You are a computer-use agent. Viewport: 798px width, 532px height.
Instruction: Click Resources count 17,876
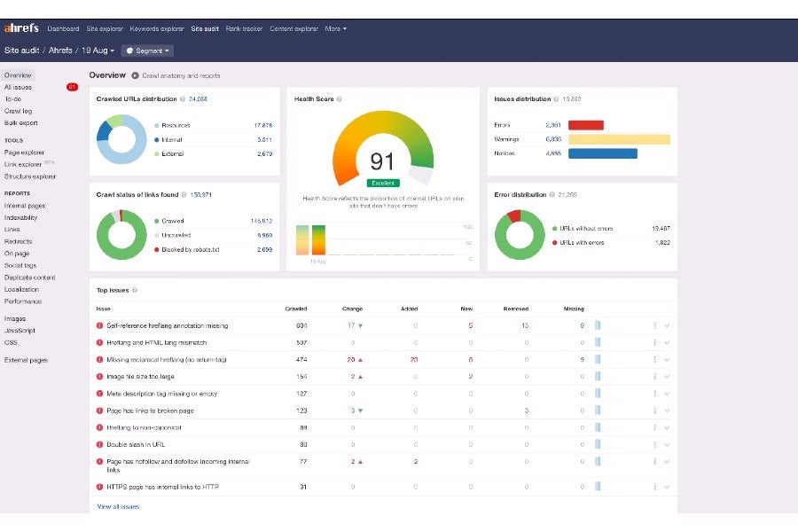coord(263,125)
